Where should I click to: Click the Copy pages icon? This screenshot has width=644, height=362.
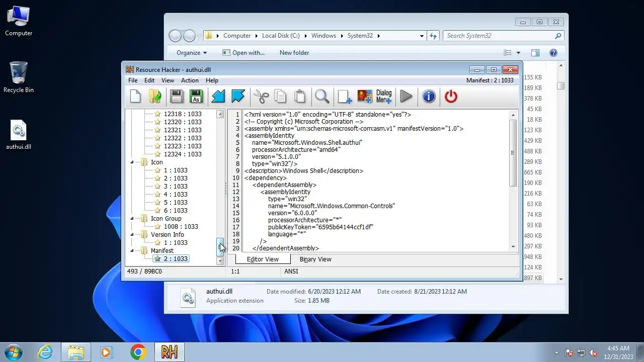pyautogui.click(x=280, y=96)
